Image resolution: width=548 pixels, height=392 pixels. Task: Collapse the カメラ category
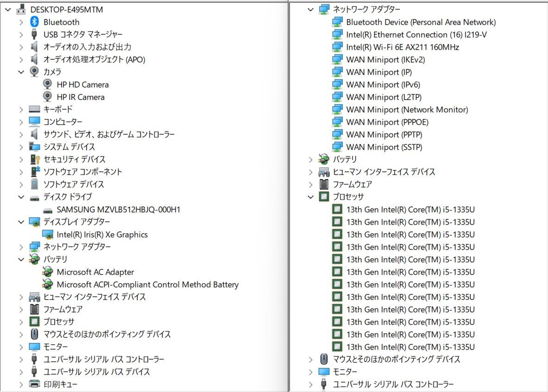pyautogui.click(x=21, y=72)
